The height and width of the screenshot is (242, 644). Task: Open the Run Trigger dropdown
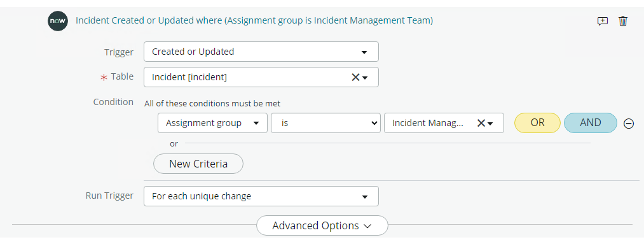click(261, 196)
